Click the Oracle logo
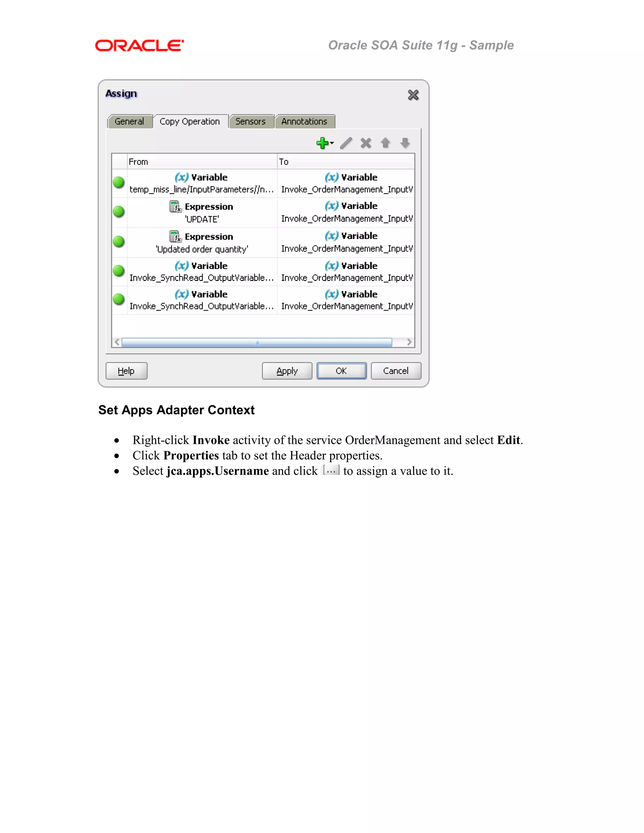 [x=140, y=45]
